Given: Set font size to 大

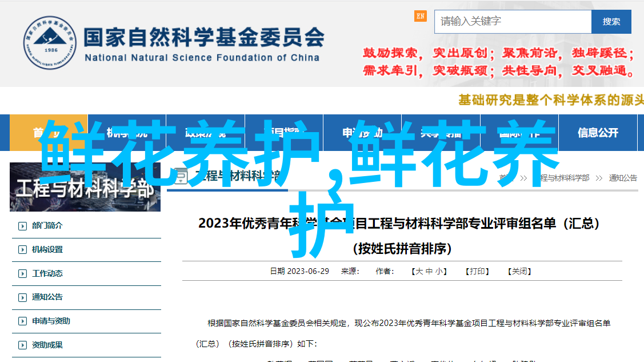Looking at the screenshot, I should point(419,272).
